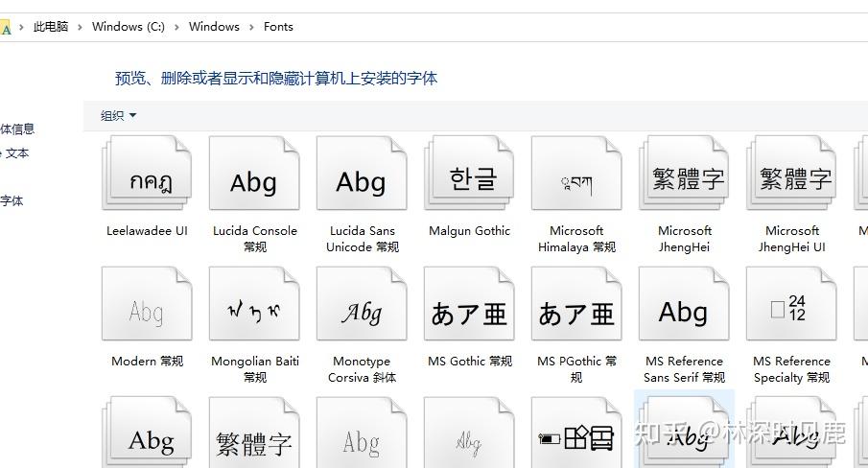The image size is (868, 468).
Task: Select the Microsoft JhengHei UI font thumbnail
Action: coord(791,175)
